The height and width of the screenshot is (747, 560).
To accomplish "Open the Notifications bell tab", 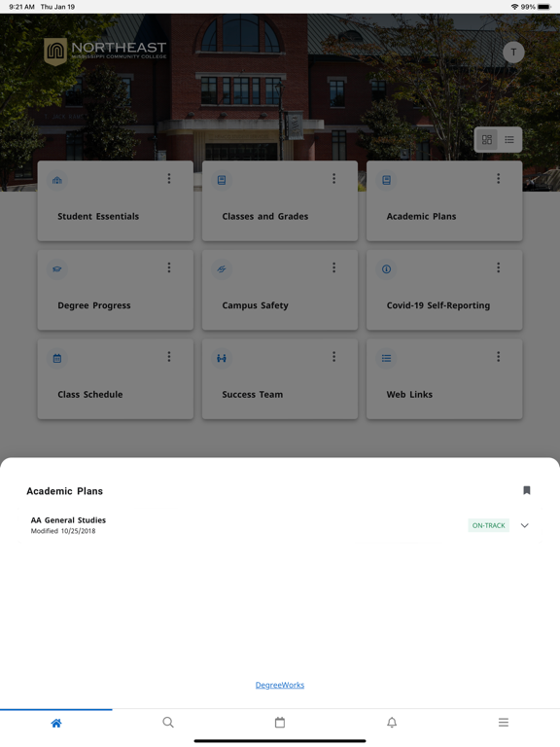I will pos(392,723).
